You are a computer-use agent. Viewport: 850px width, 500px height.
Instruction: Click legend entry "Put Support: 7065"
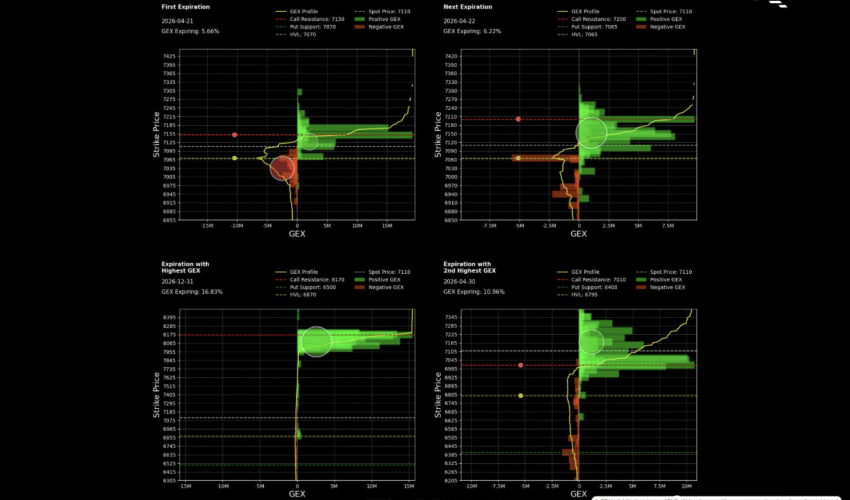588,27
